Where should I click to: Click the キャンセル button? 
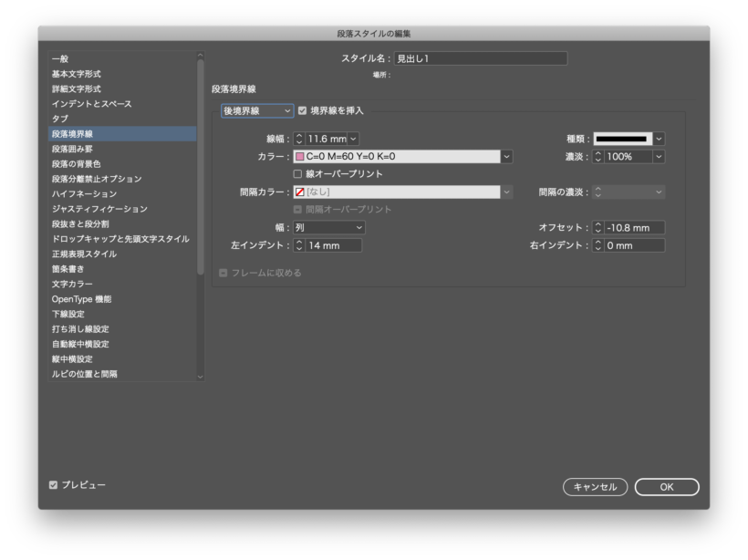[x=595, y=487]
